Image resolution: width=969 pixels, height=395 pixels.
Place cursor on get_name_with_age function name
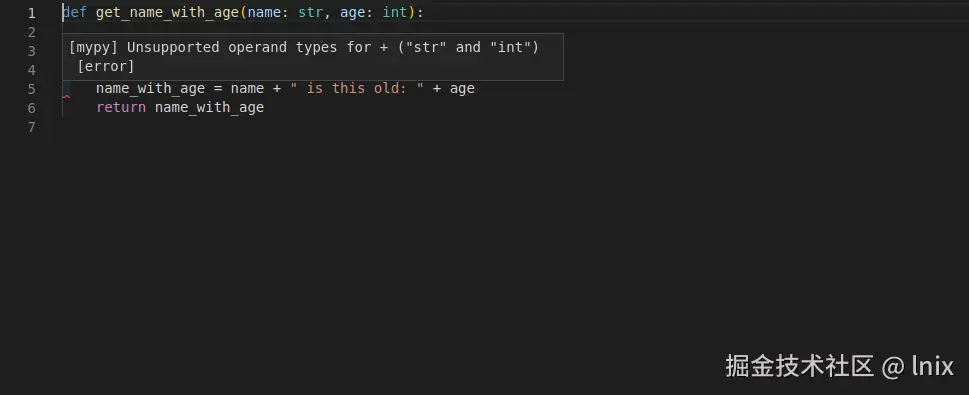pos(167,12)
